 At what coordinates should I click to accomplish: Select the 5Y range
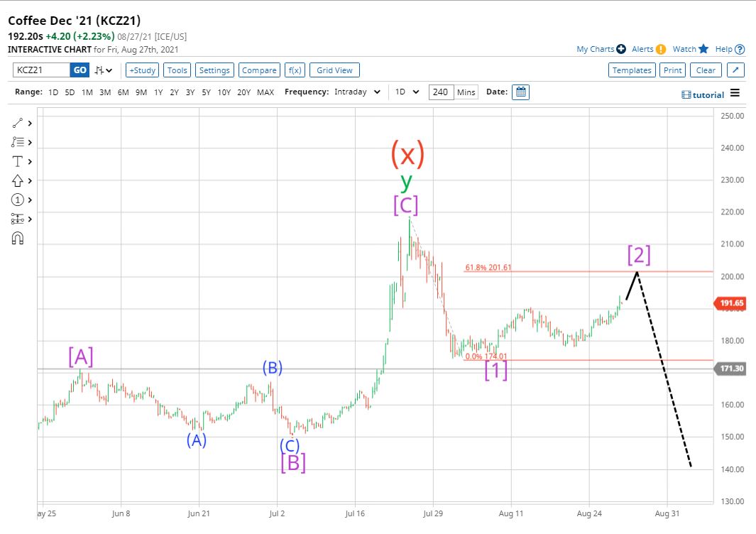(x=207, y=92)
